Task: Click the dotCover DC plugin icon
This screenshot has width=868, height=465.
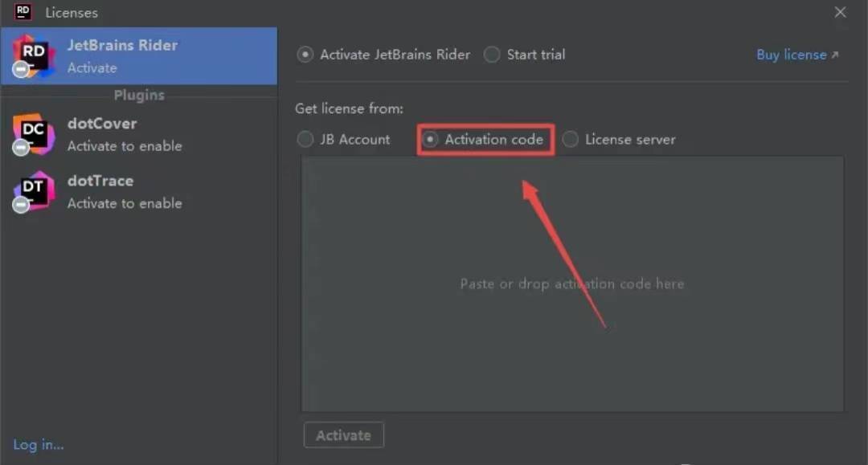Action: 33,134
